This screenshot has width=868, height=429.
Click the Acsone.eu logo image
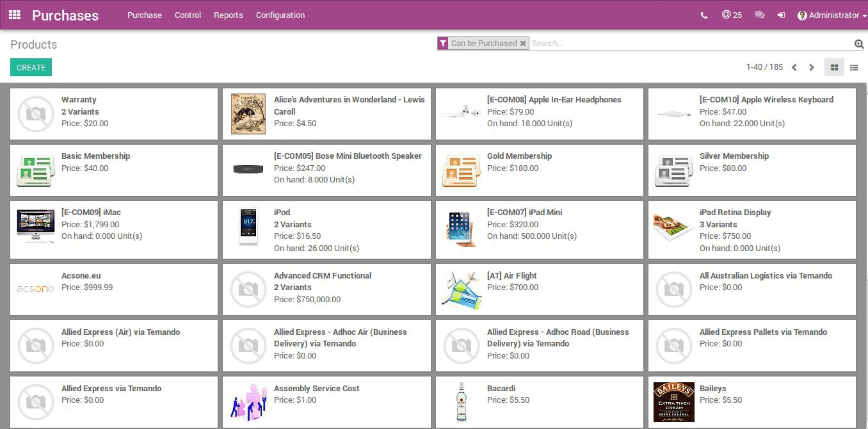click(36, 289)
